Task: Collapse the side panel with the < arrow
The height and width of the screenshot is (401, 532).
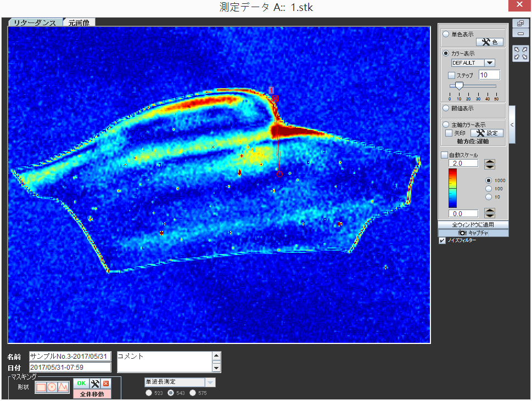Action: pyautogui.click(x=512, y=125)
